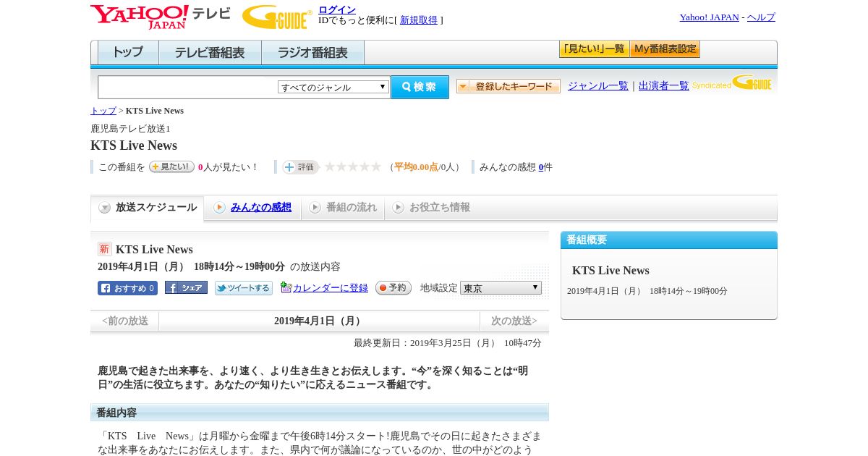Click the 評価 rating button
868x456 pixels.
pyautogui.click(x=300, y=167)
